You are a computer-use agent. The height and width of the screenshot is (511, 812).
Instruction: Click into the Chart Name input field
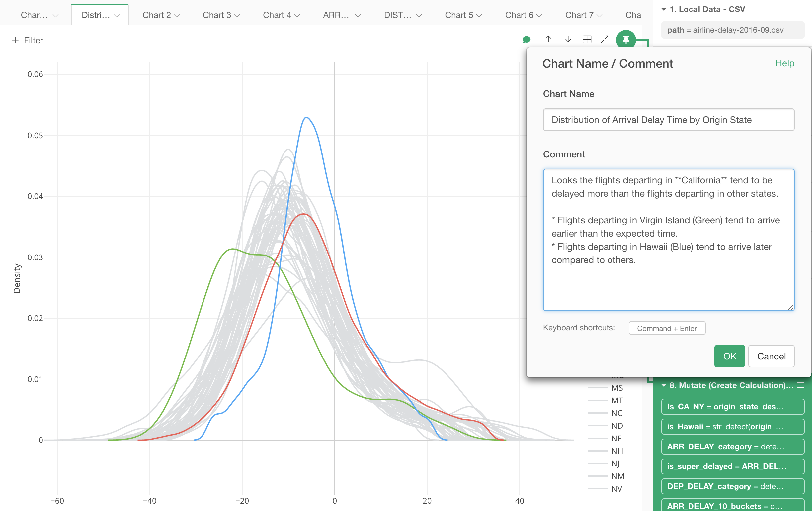668,120
